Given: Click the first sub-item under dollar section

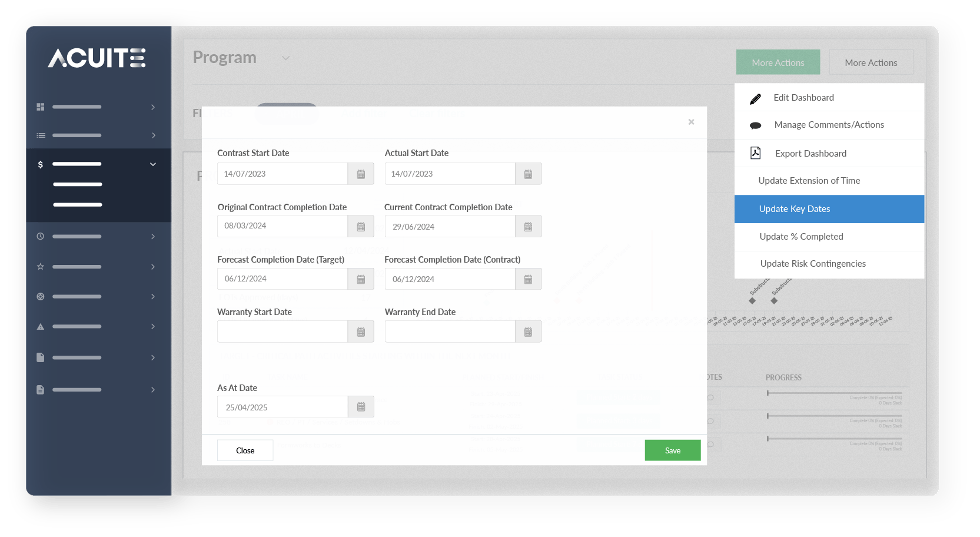Looking at the screenshot, I should click(x=78, y=184).
